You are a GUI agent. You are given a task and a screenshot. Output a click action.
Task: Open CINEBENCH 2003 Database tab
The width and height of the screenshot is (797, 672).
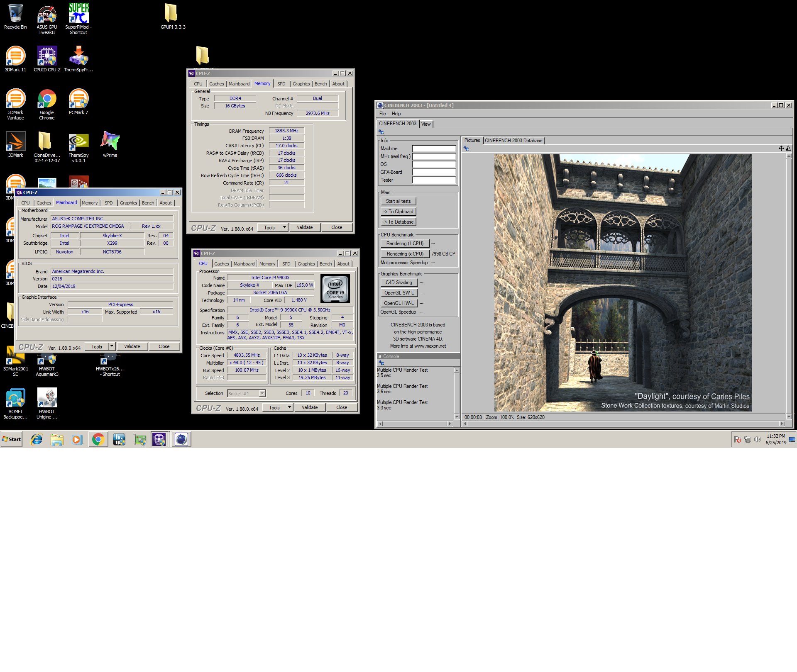coord(513,141)
